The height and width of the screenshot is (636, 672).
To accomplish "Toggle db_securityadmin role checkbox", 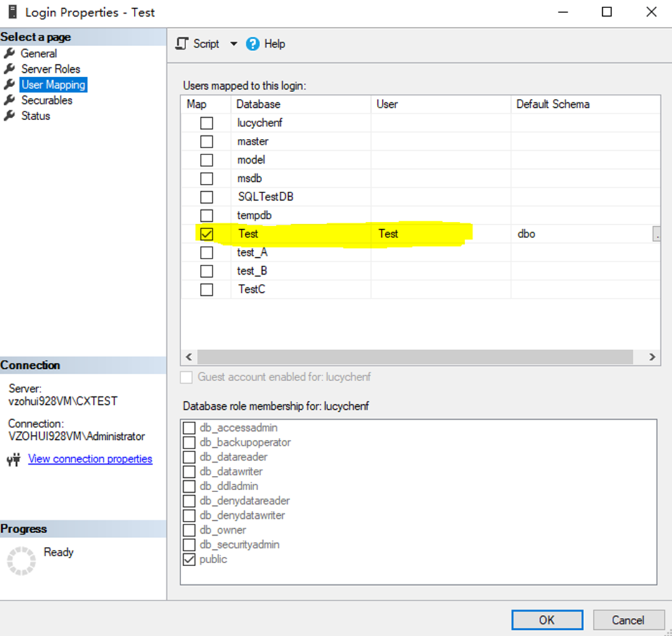I will pos(189,544).
